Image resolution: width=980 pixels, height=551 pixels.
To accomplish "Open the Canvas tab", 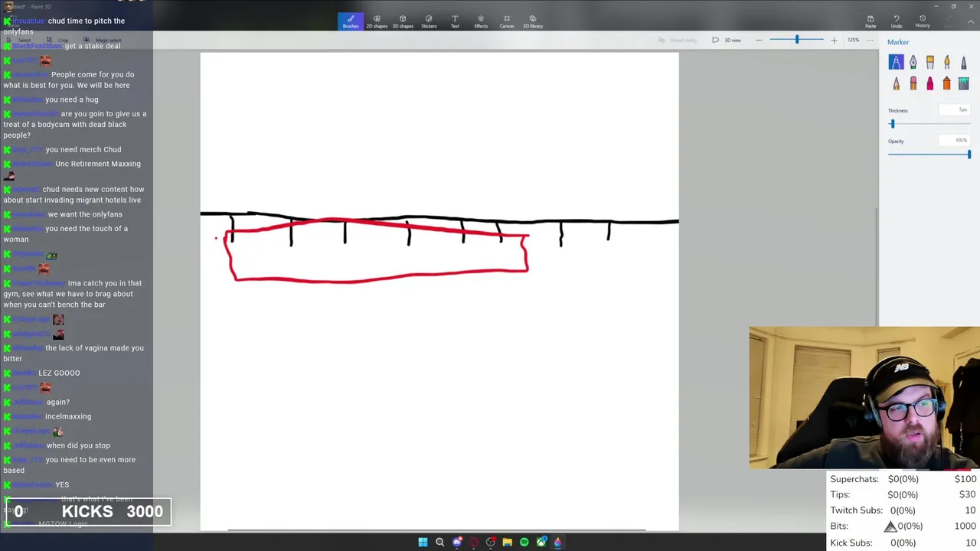I will (507, 21).
